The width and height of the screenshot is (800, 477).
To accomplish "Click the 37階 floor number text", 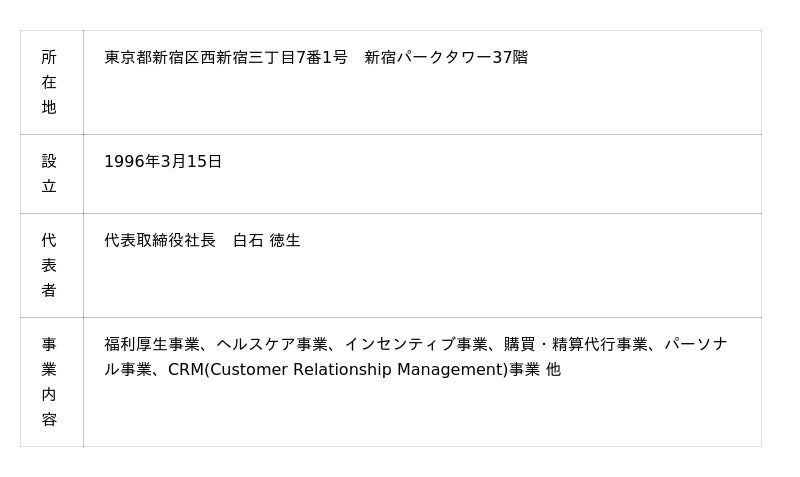I will click(x=510, y=58).
